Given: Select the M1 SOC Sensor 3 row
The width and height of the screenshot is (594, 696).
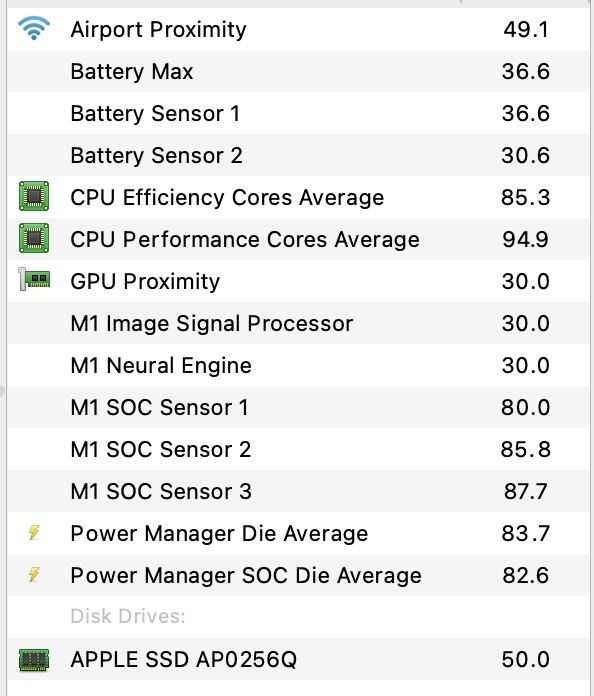Looking at the screenshot, I should tap(298, 491).
